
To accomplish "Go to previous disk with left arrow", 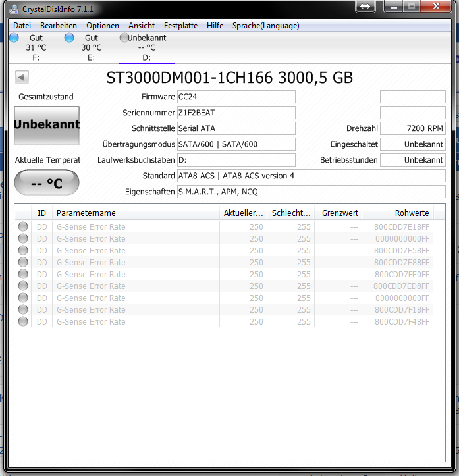I will point(22,78).
